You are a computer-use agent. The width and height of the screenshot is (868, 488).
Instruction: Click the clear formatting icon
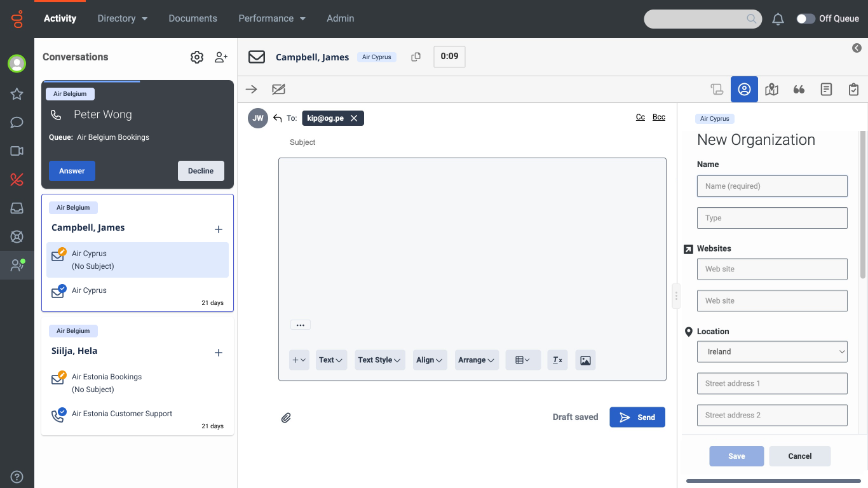[557, 360]
